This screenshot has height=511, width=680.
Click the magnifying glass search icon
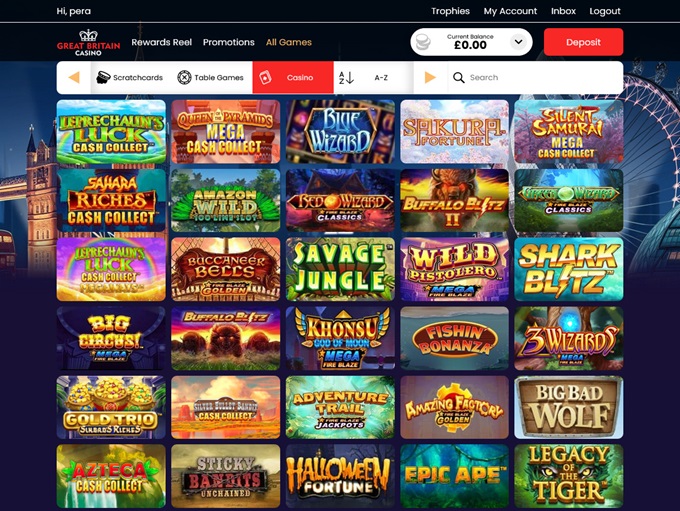[x=458, y=78]
